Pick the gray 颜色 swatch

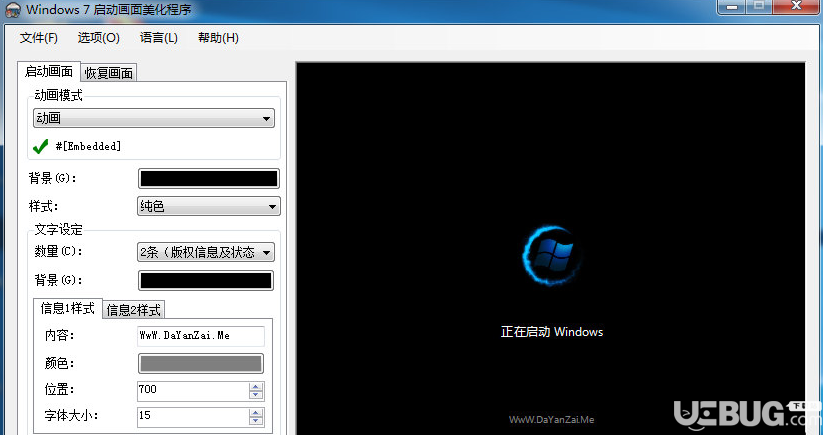click(201, 363)
